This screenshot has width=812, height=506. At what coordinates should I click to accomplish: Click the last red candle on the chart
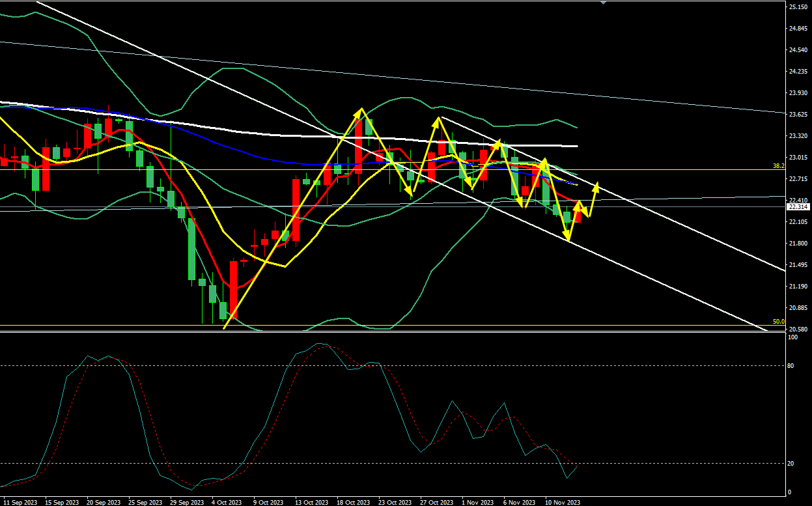click(x=576, y=213)
